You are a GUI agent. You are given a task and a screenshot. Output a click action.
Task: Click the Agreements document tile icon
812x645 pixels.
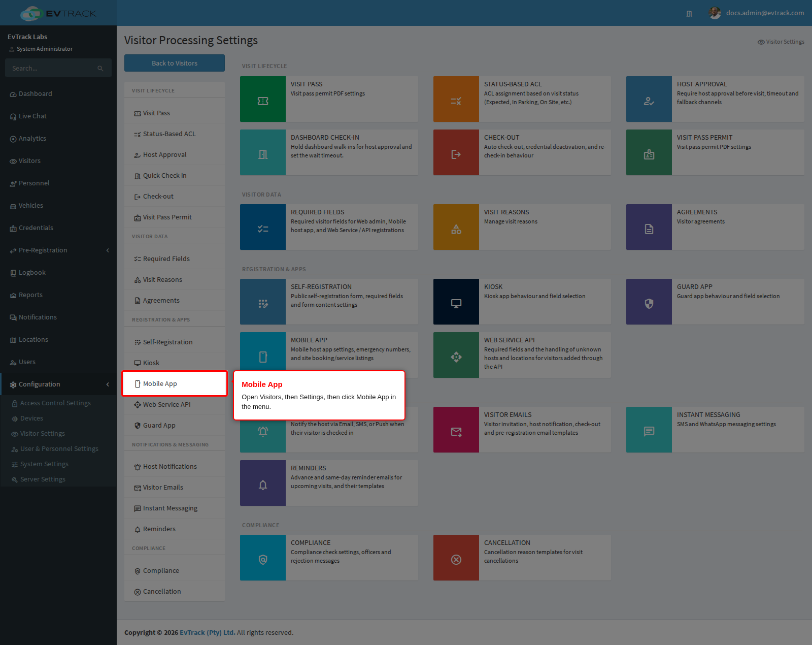[649, 227]
